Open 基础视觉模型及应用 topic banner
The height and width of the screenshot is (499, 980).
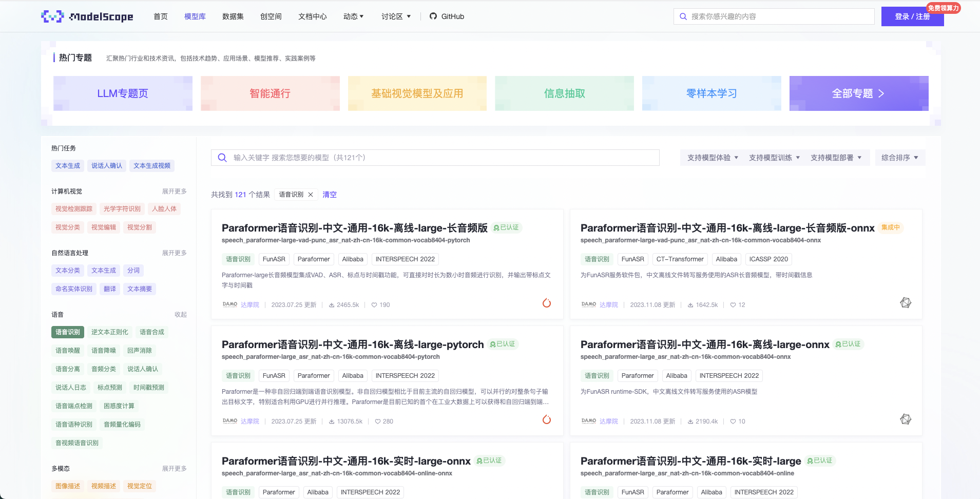click(x=417, y=93)
